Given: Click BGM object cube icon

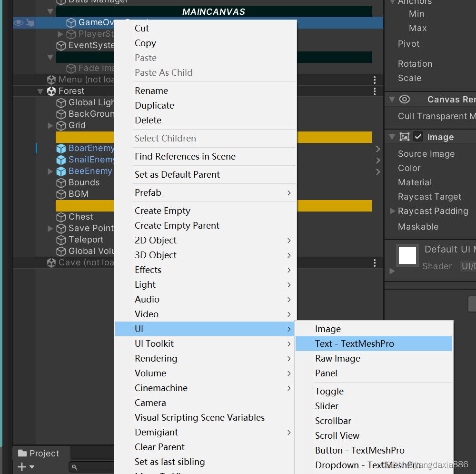Looking at the screenshot, I should (61, 194).
